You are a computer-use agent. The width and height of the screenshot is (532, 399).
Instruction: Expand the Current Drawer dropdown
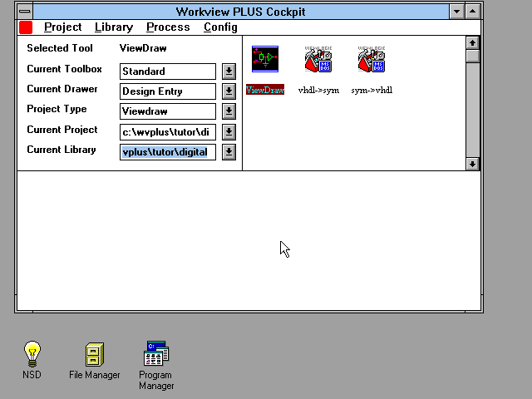[x=229, y=91]
